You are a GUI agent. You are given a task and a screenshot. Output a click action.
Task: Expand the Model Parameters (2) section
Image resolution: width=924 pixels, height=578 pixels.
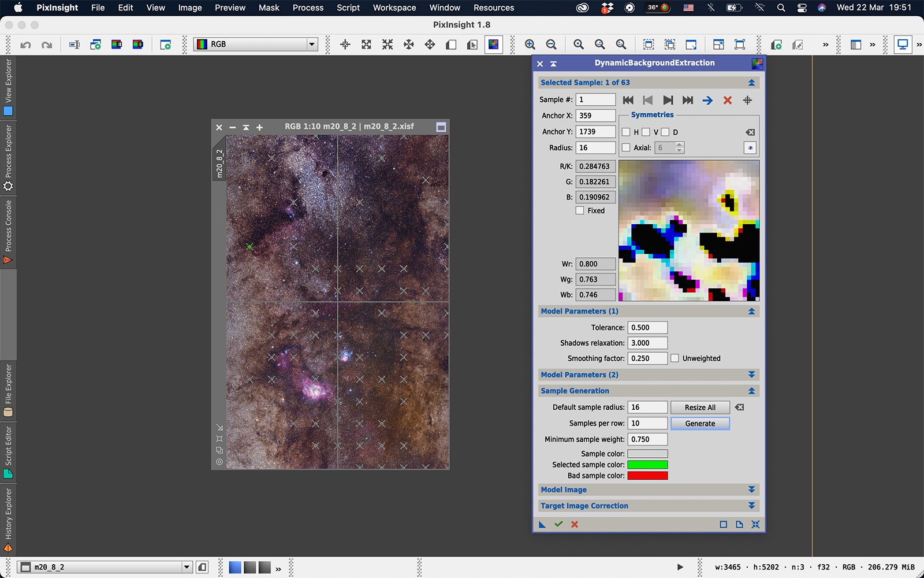coord(751,375)
